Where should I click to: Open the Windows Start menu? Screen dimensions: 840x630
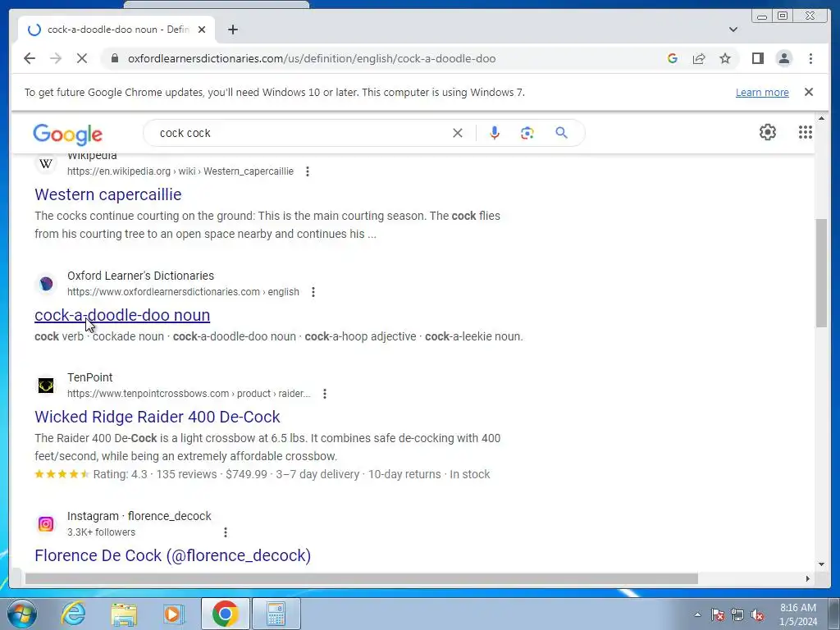[x=22, y=614]
